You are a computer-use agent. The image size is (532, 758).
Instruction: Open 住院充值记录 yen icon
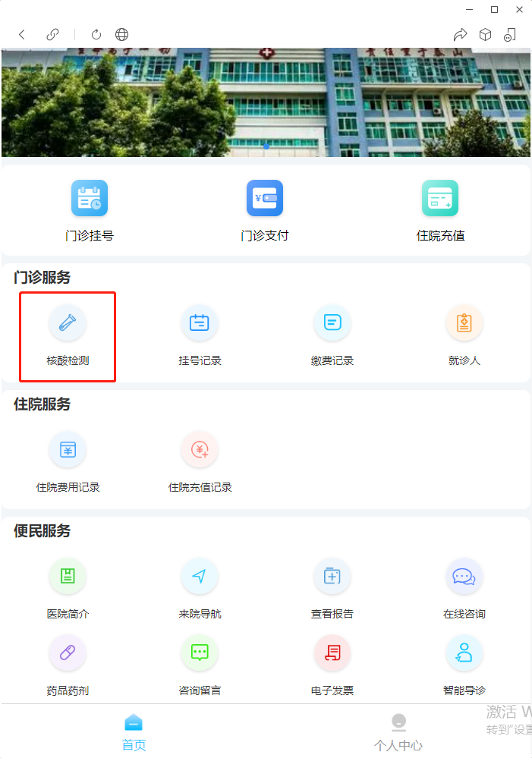(200, 450)
